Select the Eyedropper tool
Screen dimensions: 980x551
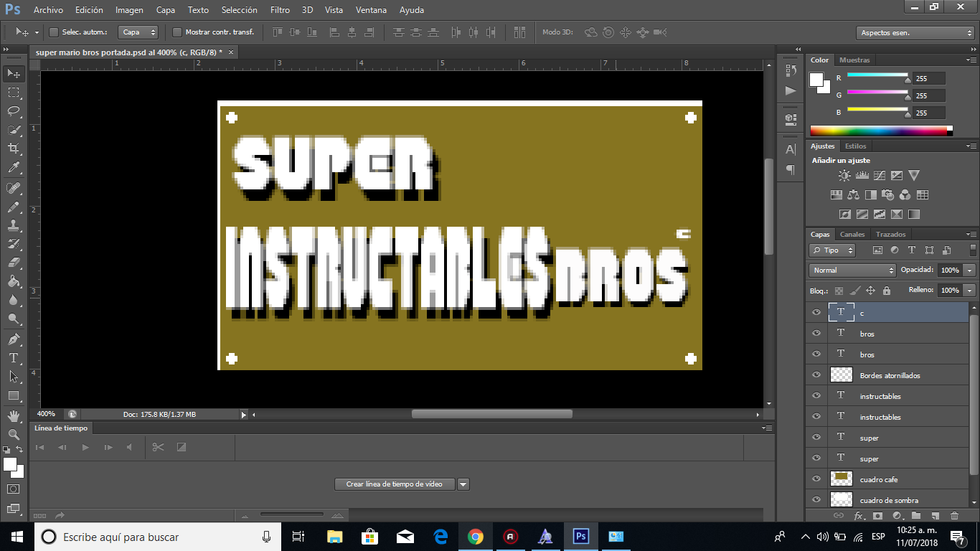tap(13, 168)
